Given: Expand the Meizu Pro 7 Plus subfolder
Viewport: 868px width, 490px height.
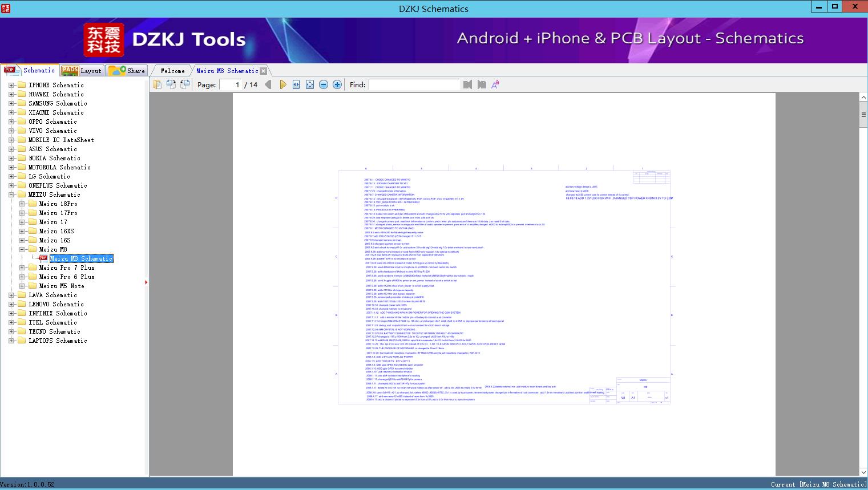Looking at the screenshot, I should [x=22, y=268].
